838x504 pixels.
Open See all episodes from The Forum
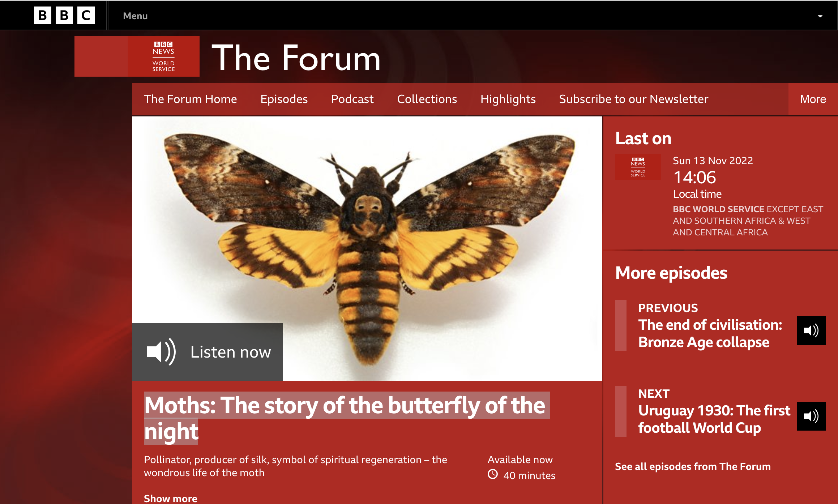click(x=693, y=466)
